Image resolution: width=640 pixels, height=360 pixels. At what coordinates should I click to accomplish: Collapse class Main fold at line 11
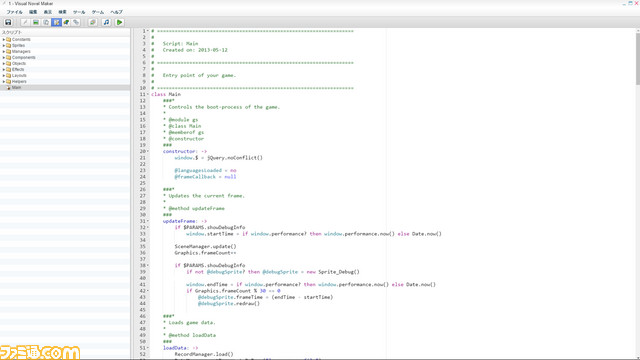148,94
